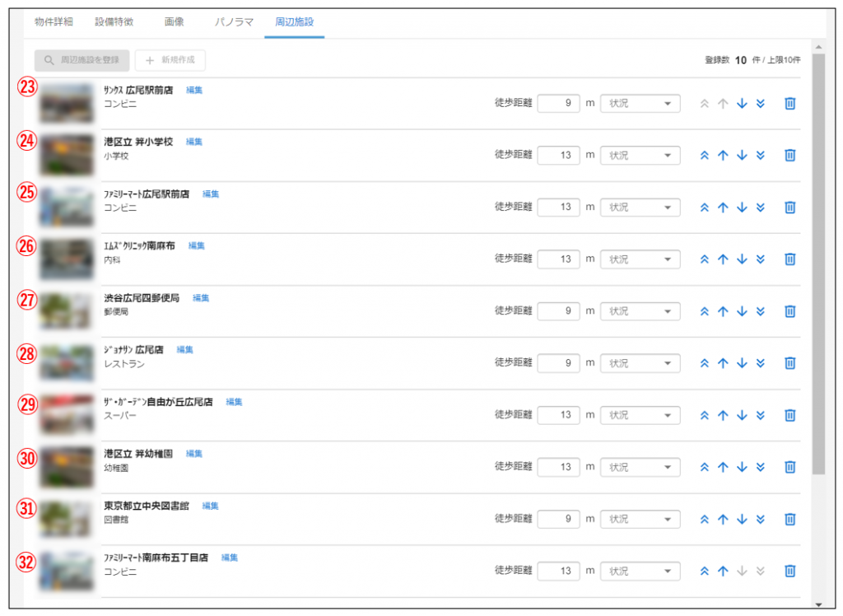Open the 設備特徴 tab
The width and height of the screenshot is (843, 616).
[114, 22]
